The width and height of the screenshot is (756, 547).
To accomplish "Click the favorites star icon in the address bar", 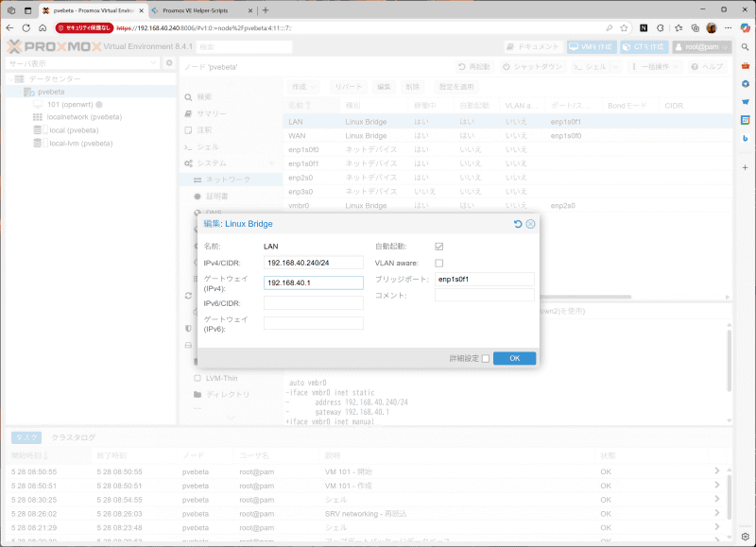I will click(x=624, y=28).
